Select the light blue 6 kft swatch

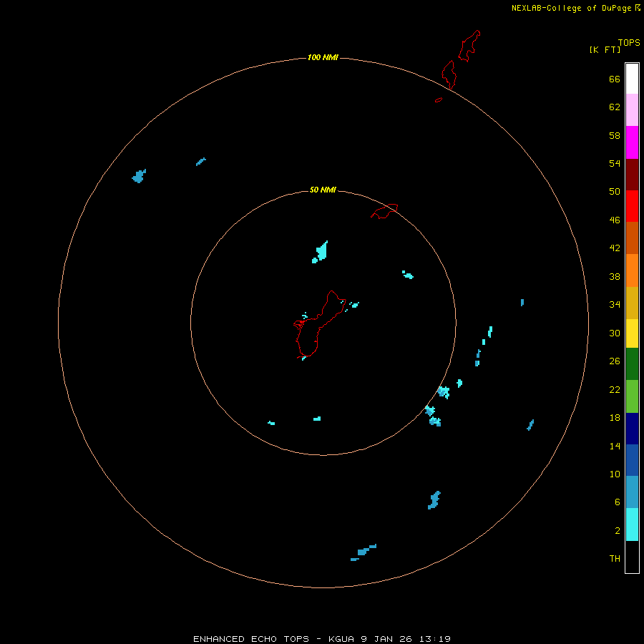coord(632,492)
